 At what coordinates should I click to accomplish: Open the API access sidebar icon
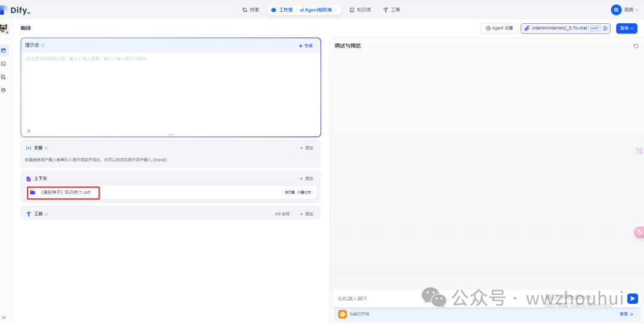click(x=4, y=64)
